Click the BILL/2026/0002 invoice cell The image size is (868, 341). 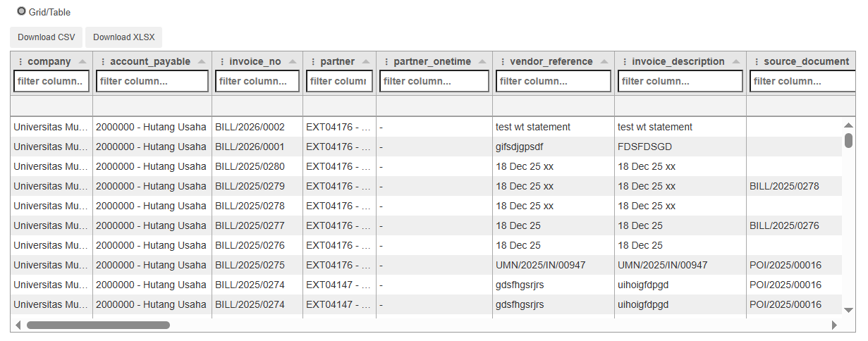(x=250, y=127)
